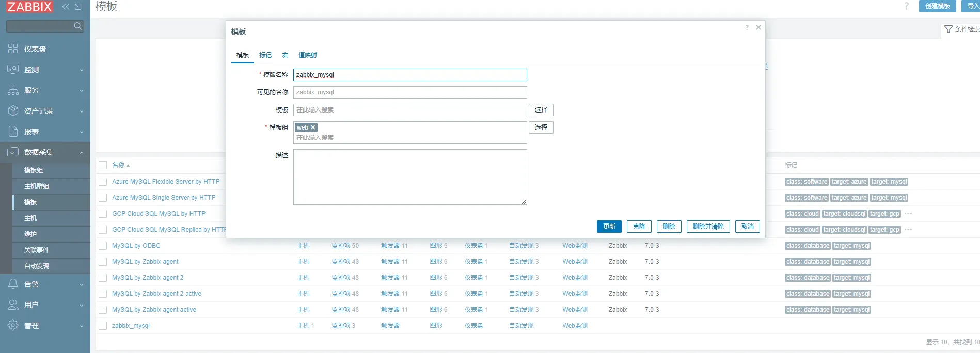
Task: Click the users (用户) sidebar icon
Action: pos(13,305)
